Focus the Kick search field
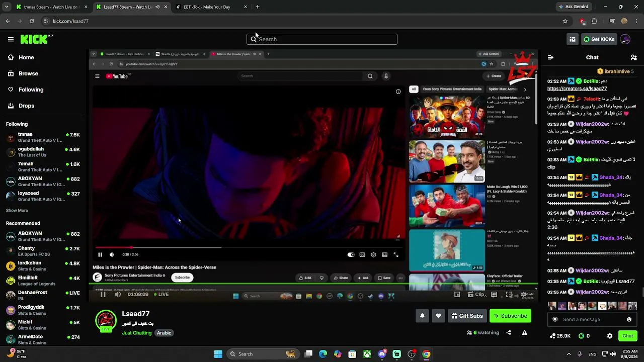 tap(322, 39)
